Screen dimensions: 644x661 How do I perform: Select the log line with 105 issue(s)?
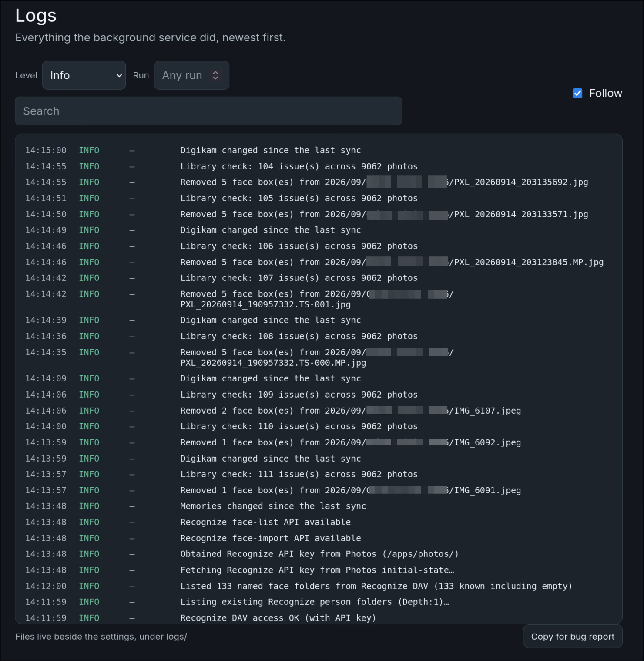click(319, 198)
